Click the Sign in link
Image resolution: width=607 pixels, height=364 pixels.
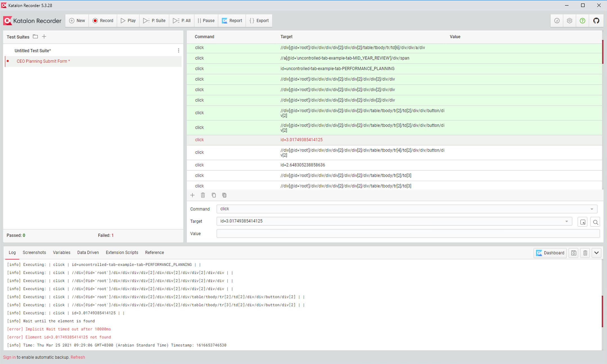coord(9,357)
